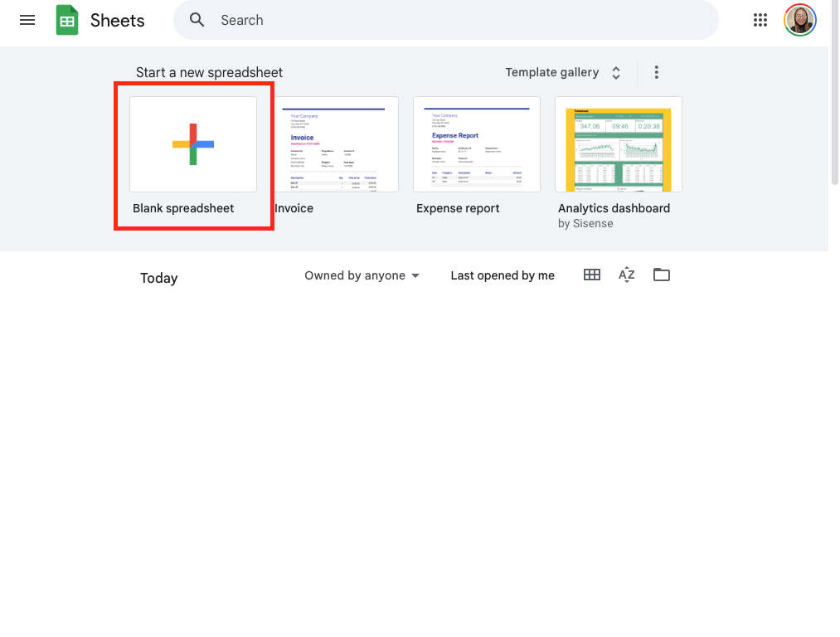Click the by Sisense text

[585, 223]
